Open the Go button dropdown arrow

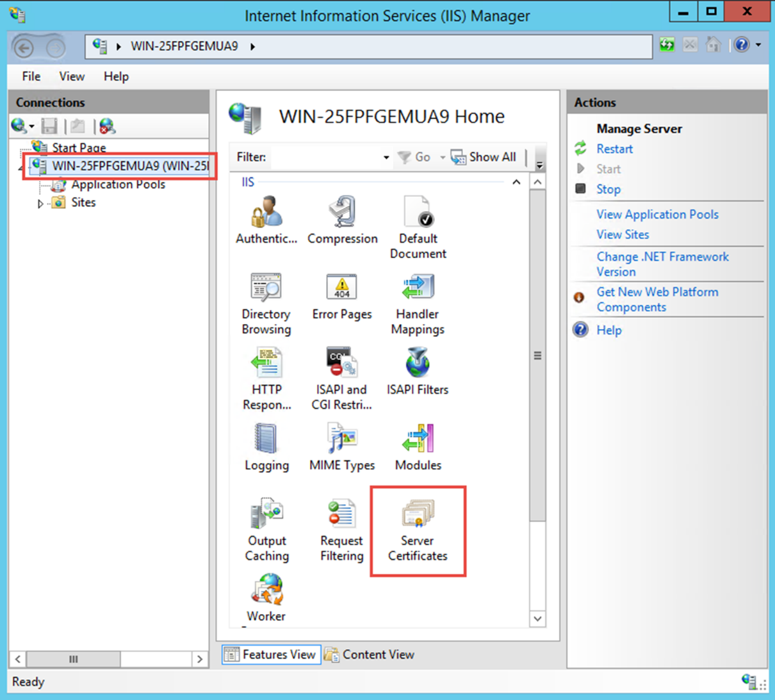coord(442,158)
